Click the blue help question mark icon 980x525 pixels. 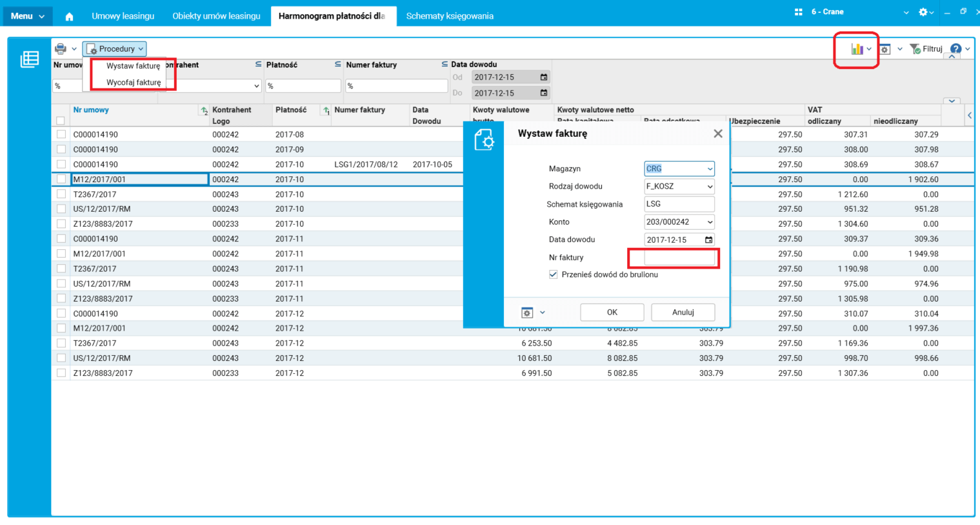pyautogui.click(x=955, y=49)
